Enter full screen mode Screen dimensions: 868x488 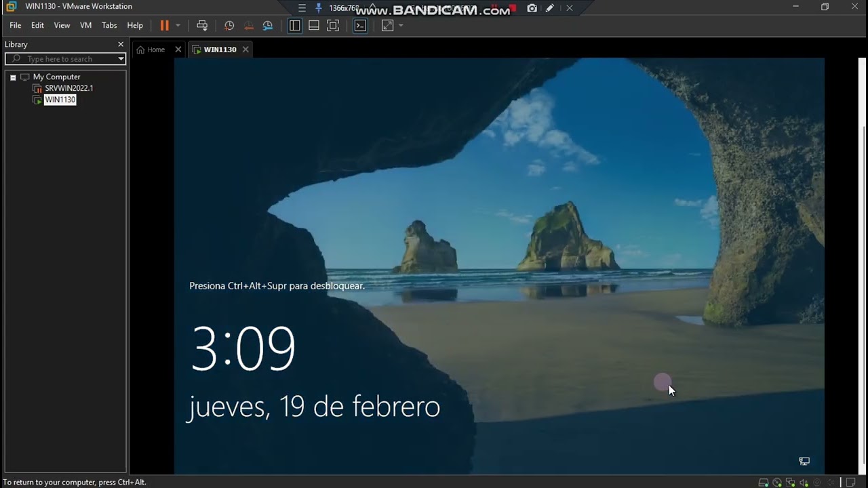[x=333, y=25]
